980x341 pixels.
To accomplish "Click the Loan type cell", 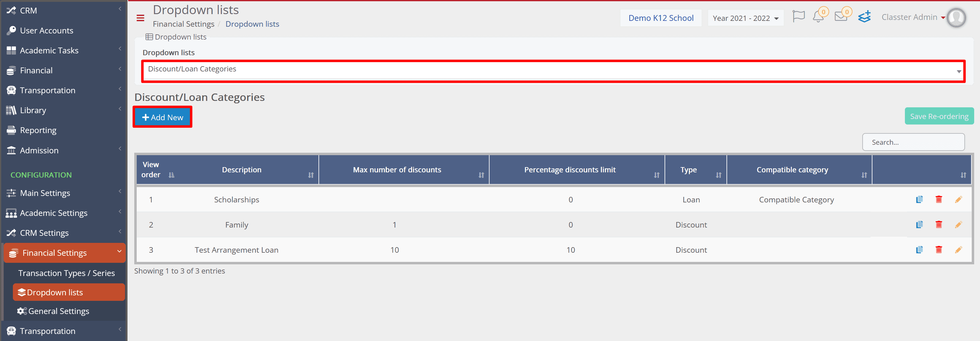I will 691,199.
